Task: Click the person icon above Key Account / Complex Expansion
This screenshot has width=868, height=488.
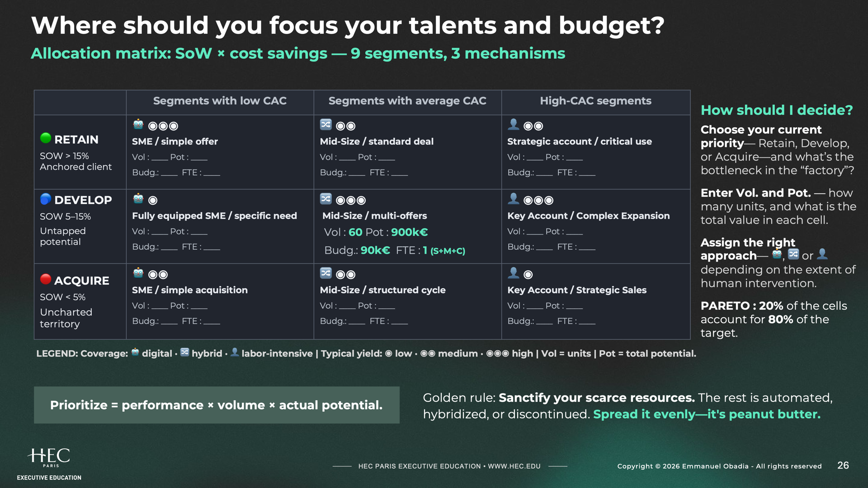Action: point(514,199)
